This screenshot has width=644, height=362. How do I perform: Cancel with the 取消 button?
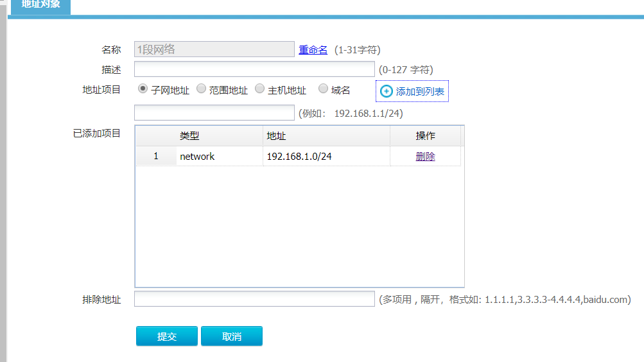[x=232, y=336]
